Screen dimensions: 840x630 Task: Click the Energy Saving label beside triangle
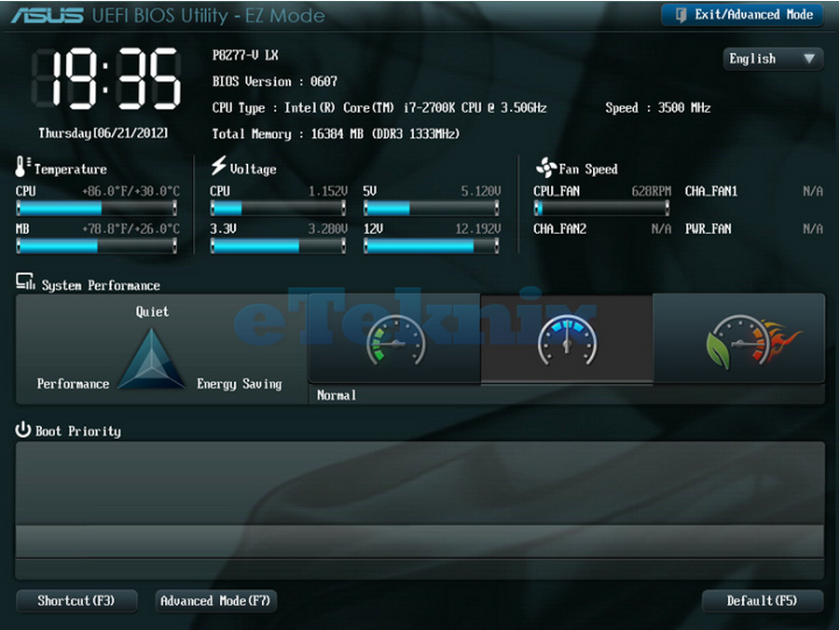[x=239, y=384]
